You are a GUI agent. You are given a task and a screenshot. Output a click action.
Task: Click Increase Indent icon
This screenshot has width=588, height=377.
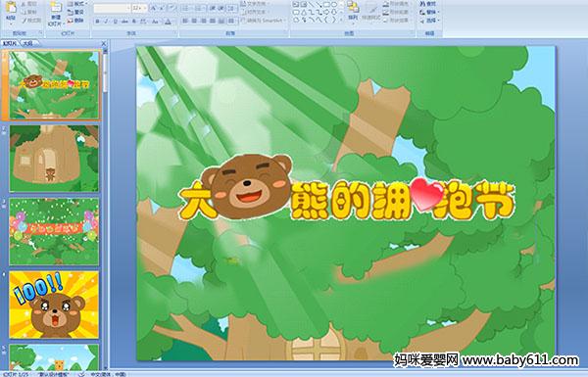[x=221, y=8]
